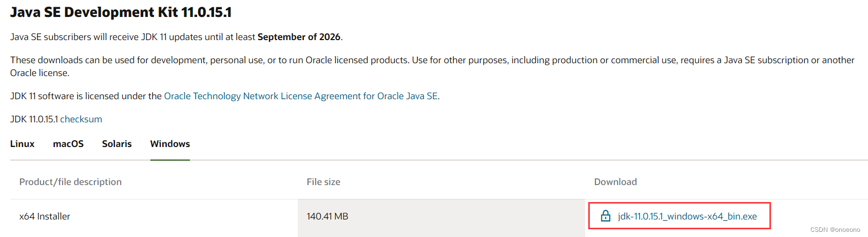Click the Download column header
This screenshot has height=237, width=868.
(x=615, y=182)
